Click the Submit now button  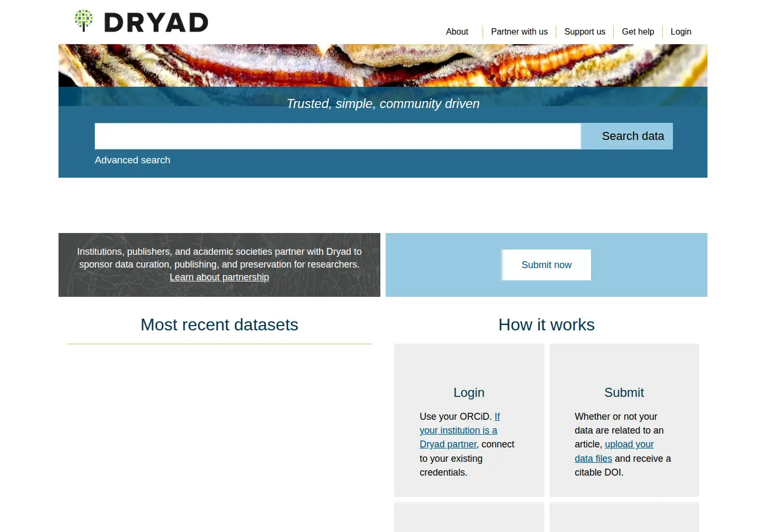coord(546,265)
